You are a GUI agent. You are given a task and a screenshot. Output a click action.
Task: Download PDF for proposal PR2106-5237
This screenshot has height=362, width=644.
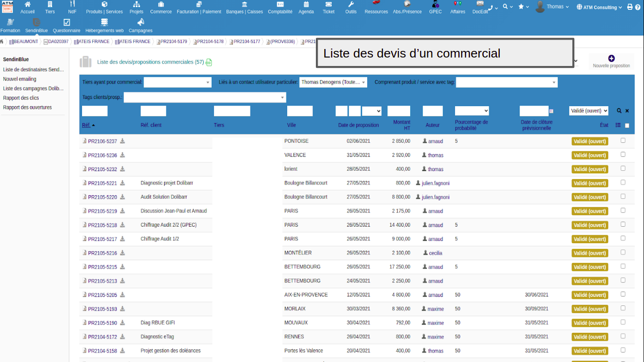point(123,141)
